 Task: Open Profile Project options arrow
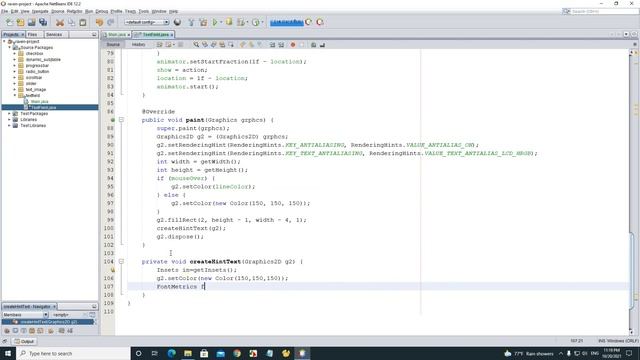coord(262,22)
